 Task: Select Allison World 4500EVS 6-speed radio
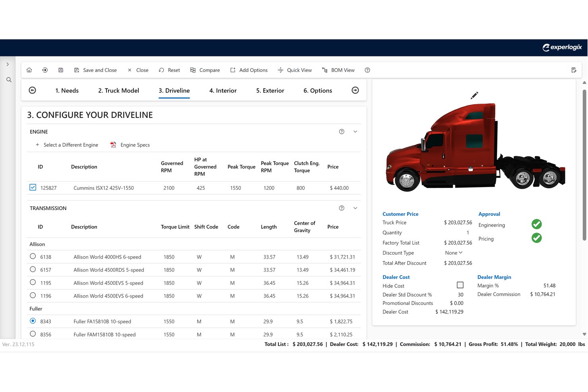coord(33,295)
